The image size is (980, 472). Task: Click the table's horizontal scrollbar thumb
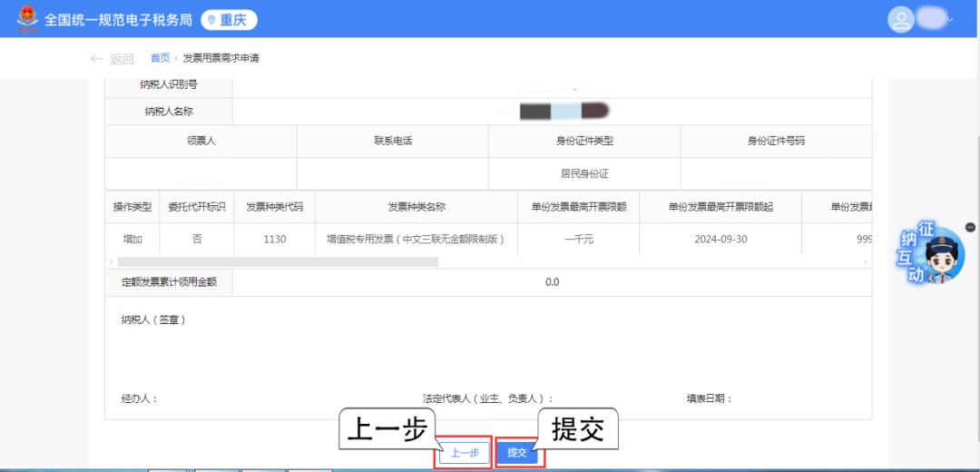[278, 261]
